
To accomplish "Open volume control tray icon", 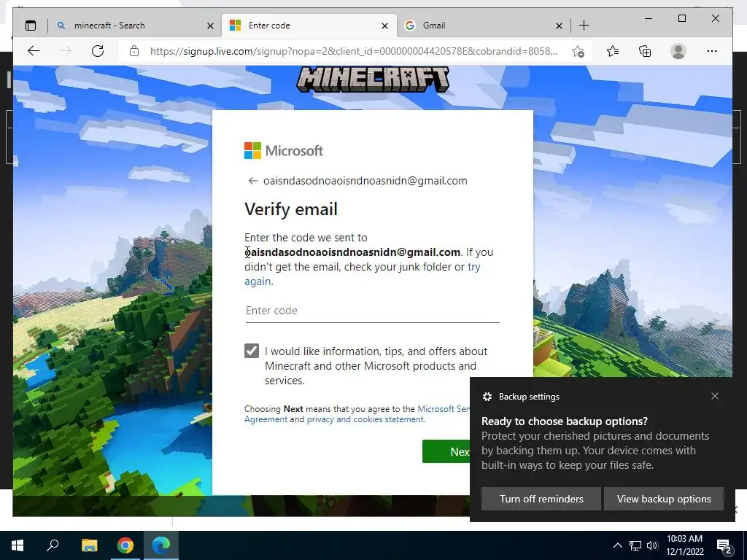I will (652, 545).
